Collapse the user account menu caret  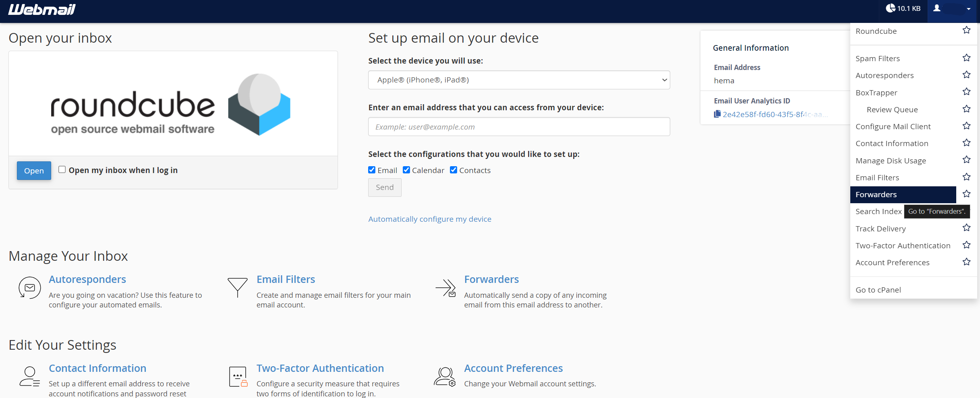(969, 9)
